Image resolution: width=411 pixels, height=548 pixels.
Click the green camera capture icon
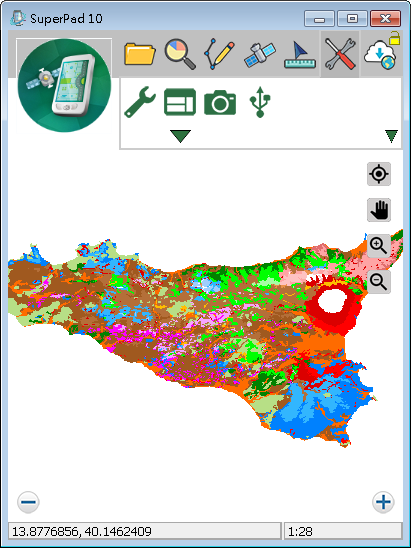tap(220, 102)
